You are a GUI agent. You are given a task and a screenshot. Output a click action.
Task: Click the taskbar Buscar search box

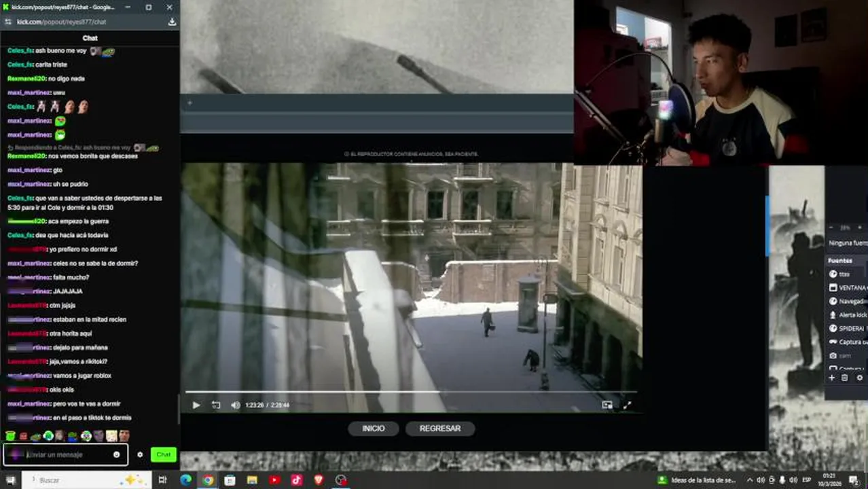click(x=86, y=480)
